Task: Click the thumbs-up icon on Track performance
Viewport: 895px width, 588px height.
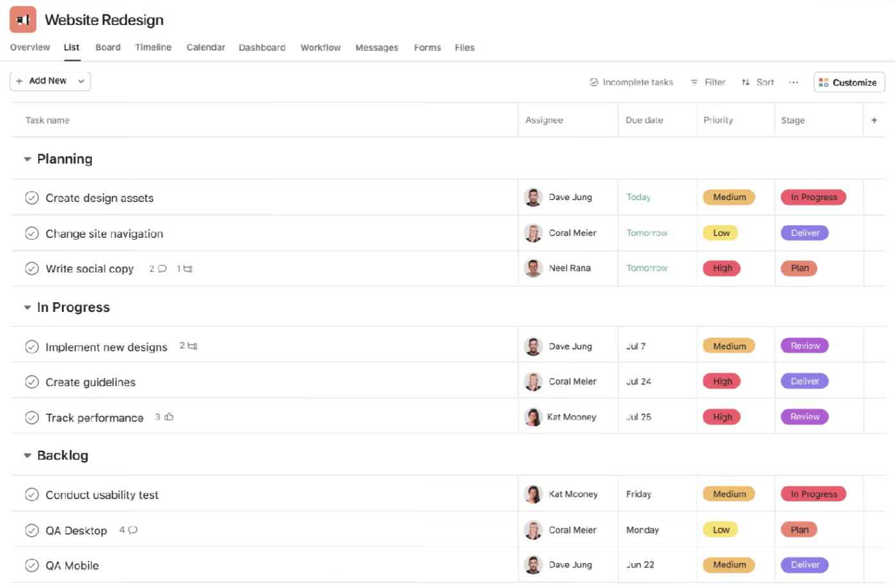Action: (168, 417)
